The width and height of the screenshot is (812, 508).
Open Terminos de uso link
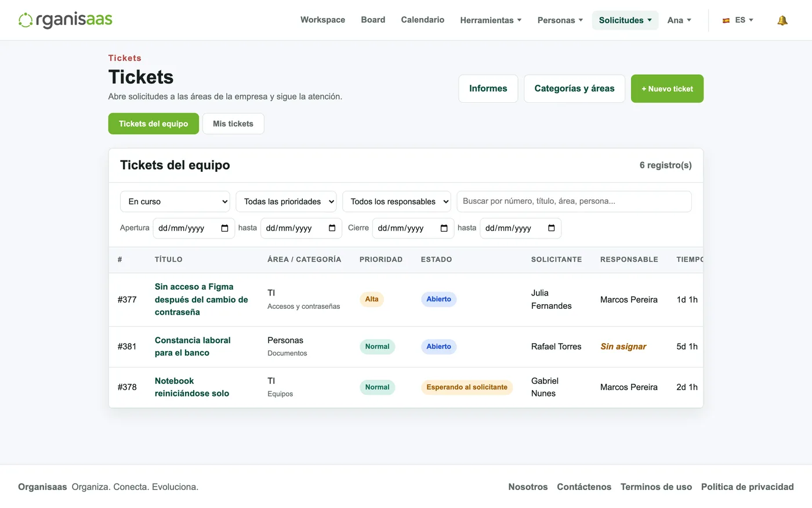pyautogui.click(x=656, y=487)
